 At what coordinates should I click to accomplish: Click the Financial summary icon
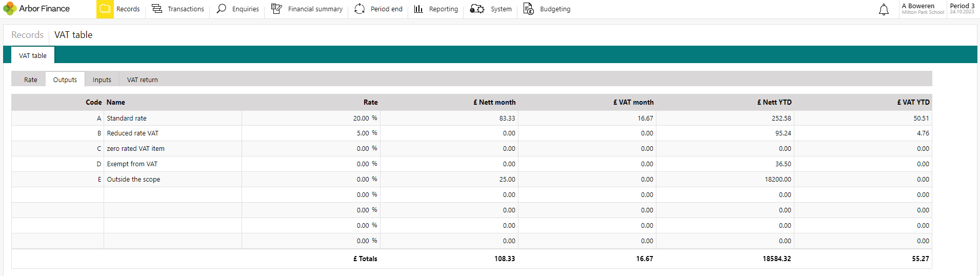(x=276, y=9)
